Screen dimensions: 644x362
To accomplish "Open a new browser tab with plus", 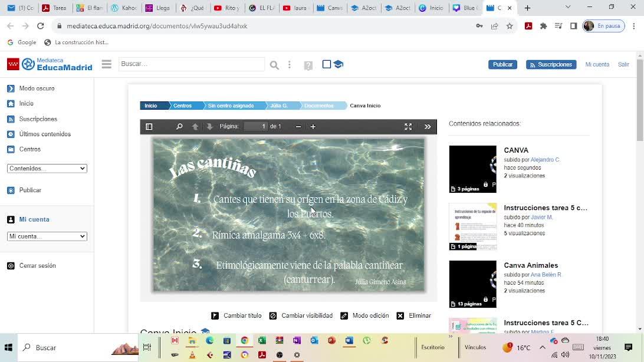I will (x=527, y=8).
